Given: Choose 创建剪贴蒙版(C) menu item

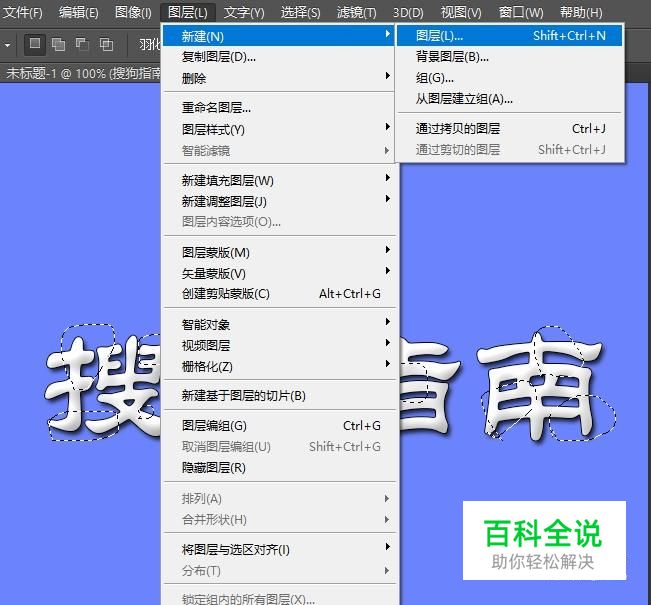Looking at the screenshot, I should [x=278, y=294].
